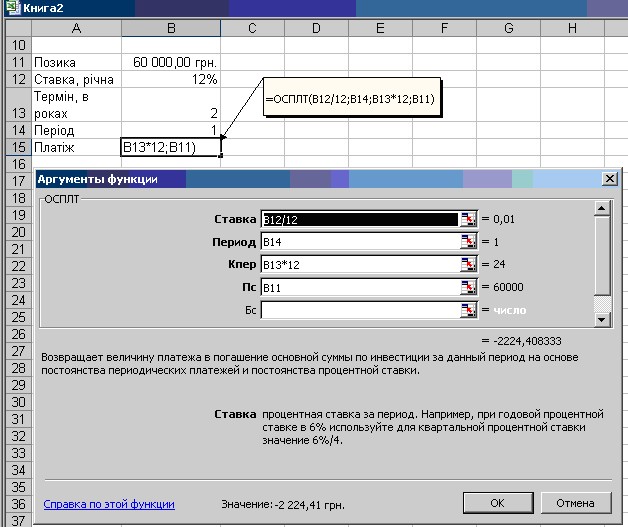The width and height of the screenshot is (628, 527).
Task: Select column D header
Action: pos(316,28)
